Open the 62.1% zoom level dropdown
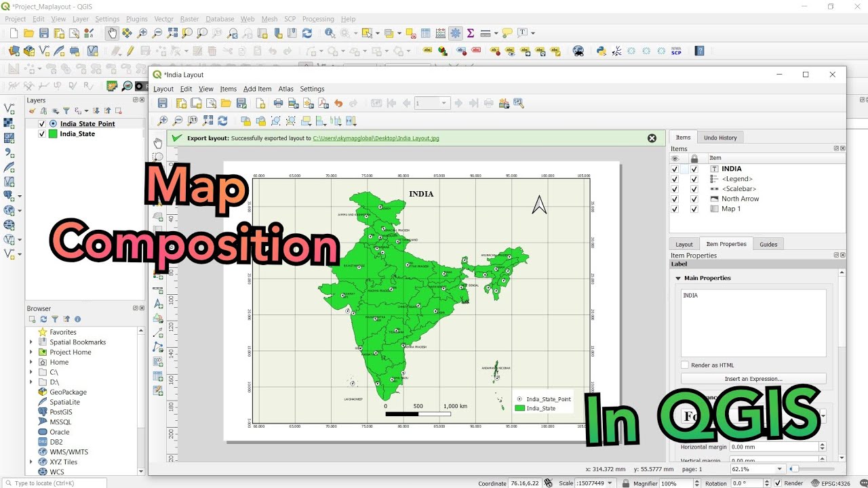This screenshot has width=868, height=488. pyautogui.click(x=780, y=468)
